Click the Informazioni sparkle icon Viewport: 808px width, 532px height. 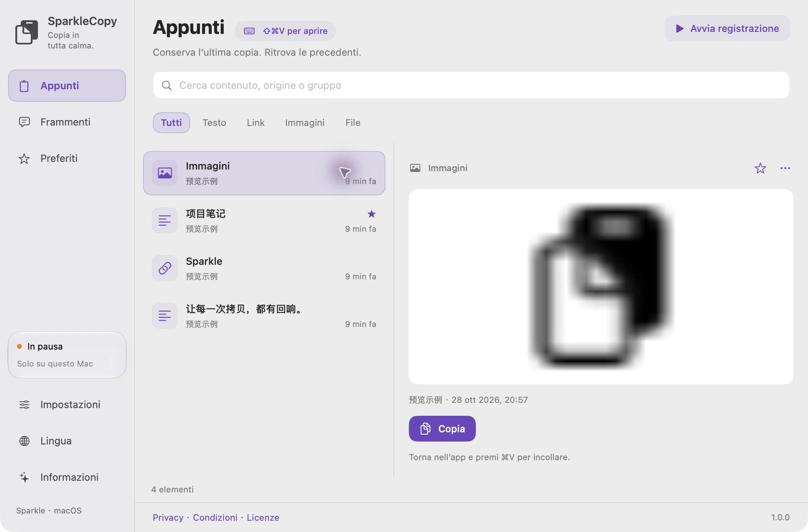(x=24, y=477)
